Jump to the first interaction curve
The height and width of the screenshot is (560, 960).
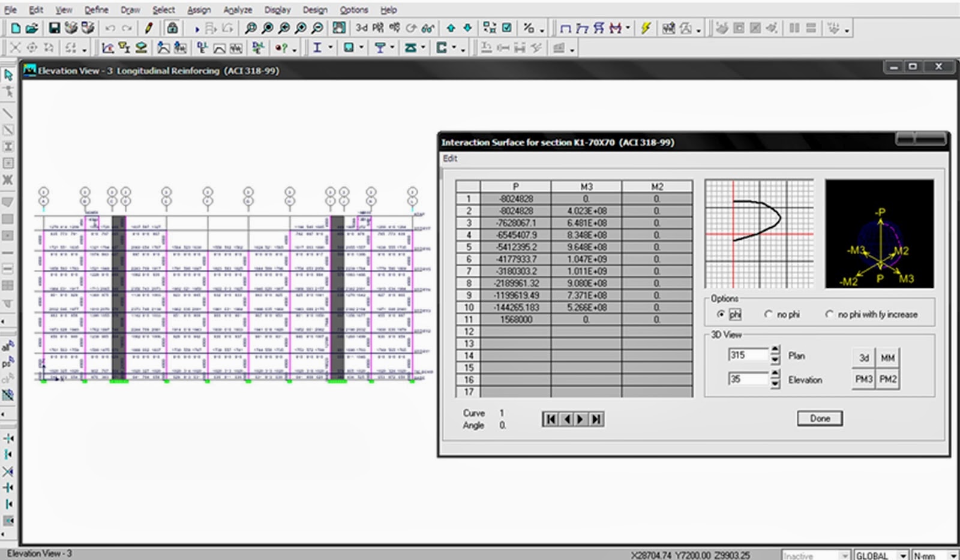(550, 419)
